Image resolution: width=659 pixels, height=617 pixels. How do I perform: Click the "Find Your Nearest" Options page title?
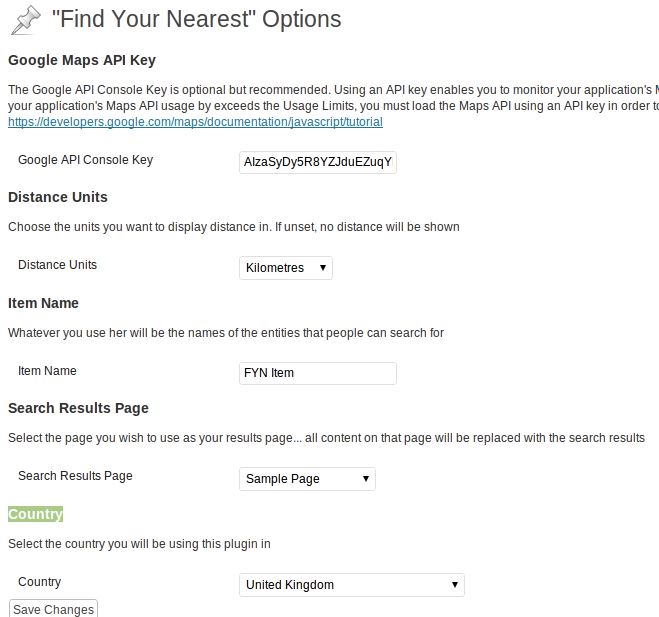[x=196, y=19]
